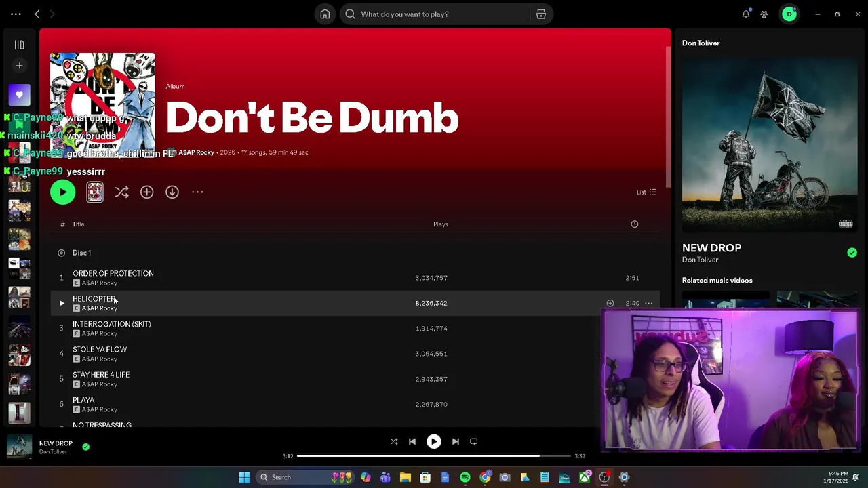Focus the 'What do you want to play?' search
Viewport: 868px width, 488px height.
click(x=434, y=14)
